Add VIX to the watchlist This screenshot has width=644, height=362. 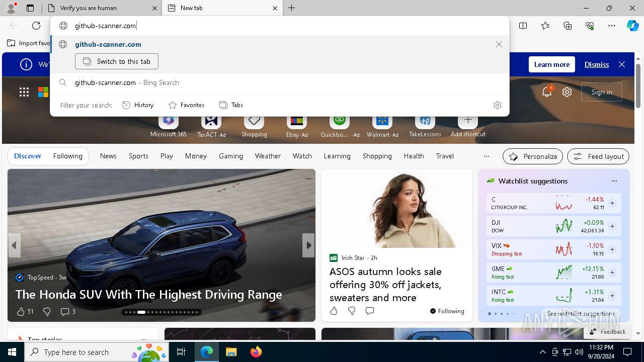612,249
